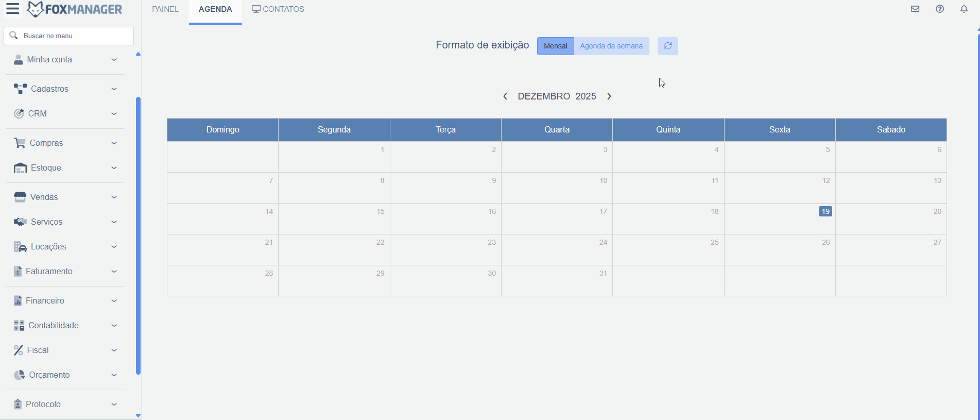
Task: Open the hamburger menu icon
Action: [12, 9]
